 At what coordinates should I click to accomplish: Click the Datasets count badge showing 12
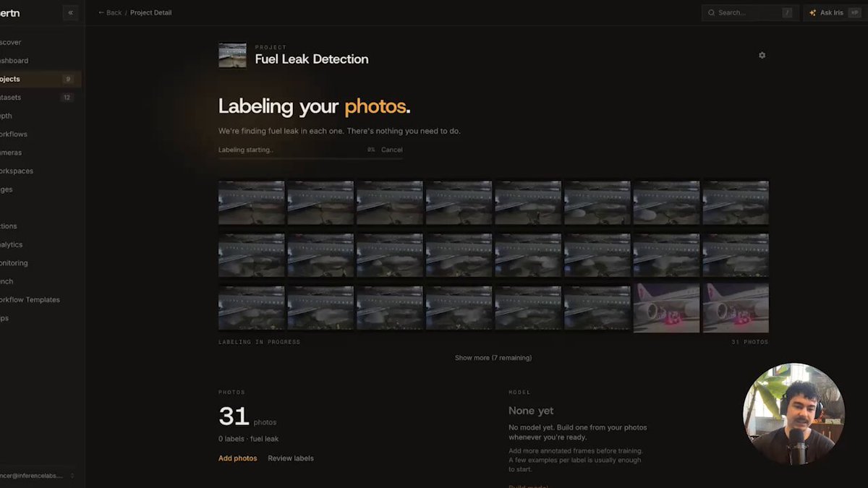click(67, 98)
